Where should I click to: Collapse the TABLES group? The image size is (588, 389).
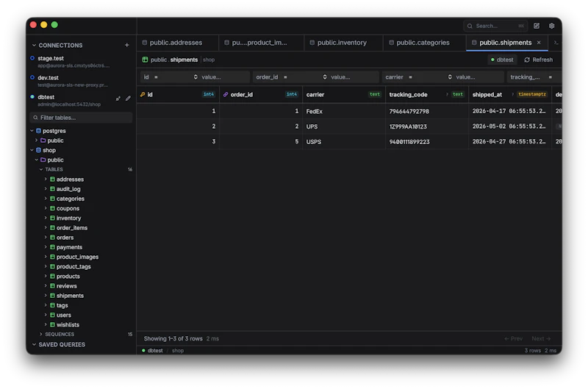[x=41, y=170]
